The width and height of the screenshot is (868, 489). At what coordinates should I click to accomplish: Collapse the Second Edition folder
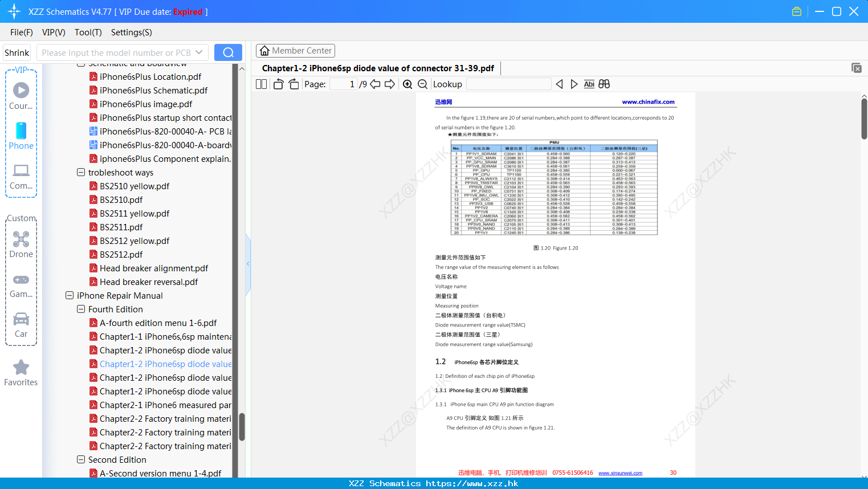tap(81, 459)
